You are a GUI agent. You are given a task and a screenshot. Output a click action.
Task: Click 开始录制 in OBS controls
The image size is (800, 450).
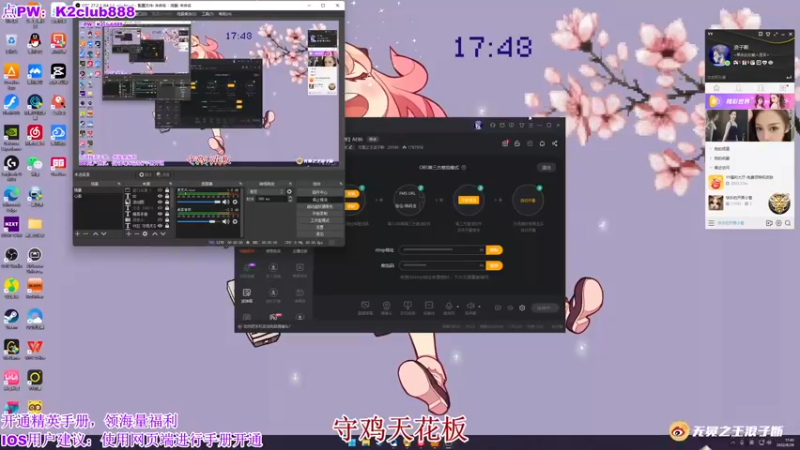tap(320, 213)
